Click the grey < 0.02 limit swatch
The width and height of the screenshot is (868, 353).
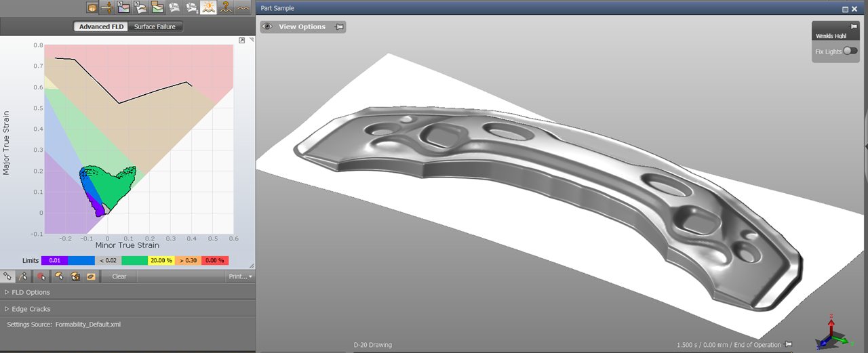pyautogui.click(x=108, y=260)
